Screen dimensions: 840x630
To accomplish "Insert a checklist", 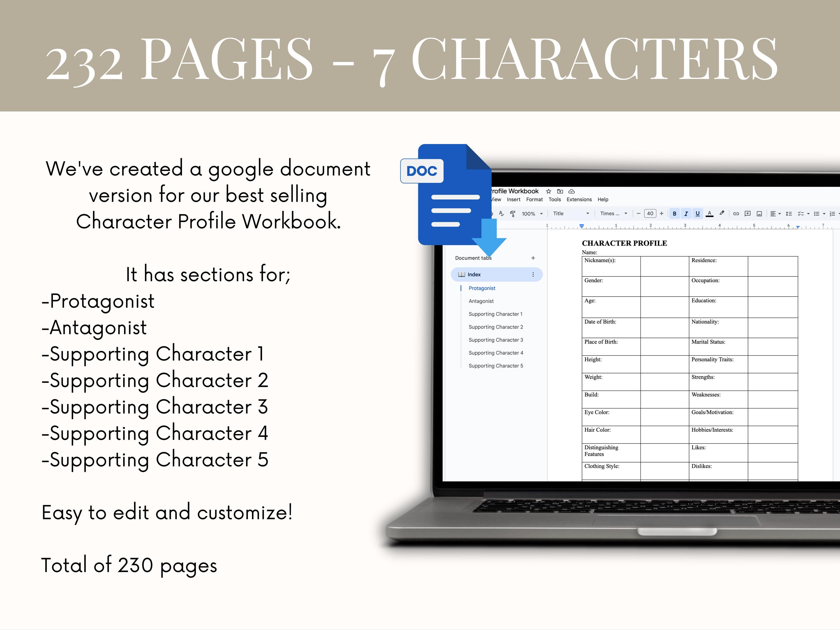I will click(801, 213).
